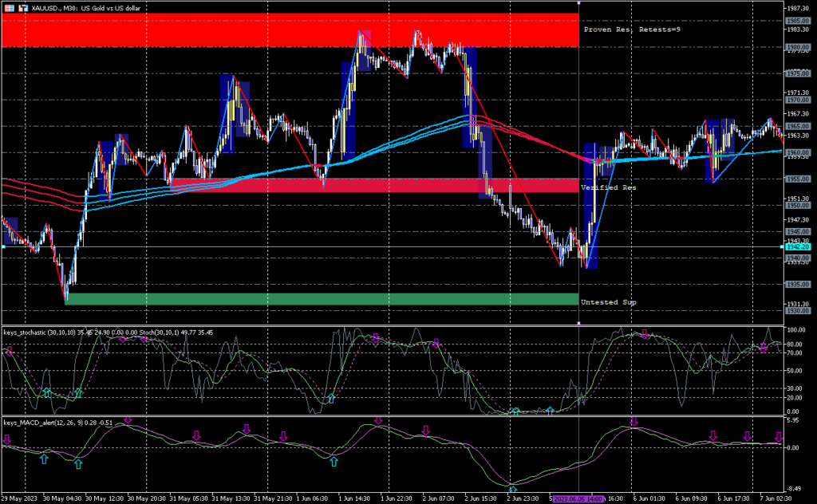This screenshot has width=817, height=504.
Task: Click the rightmost magenta arrow in stochastic panel
Action: [x=763, y=348]
